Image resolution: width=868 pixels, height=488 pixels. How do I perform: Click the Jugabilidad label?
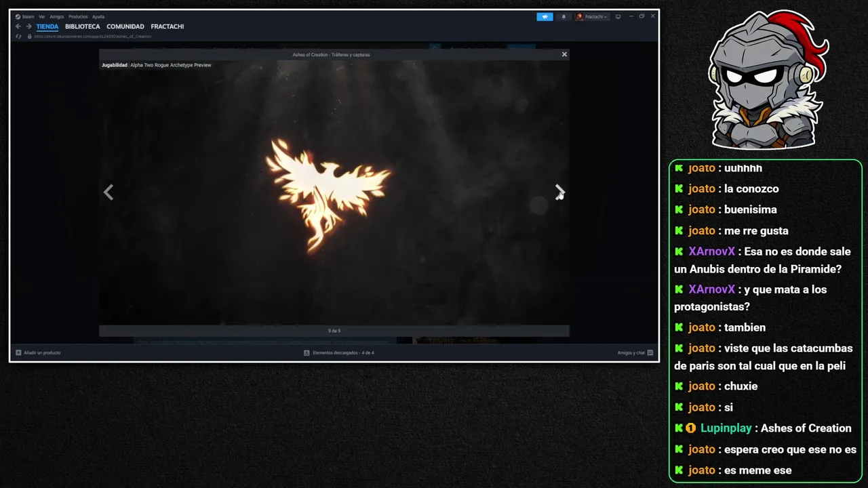(x=115, y=65)
